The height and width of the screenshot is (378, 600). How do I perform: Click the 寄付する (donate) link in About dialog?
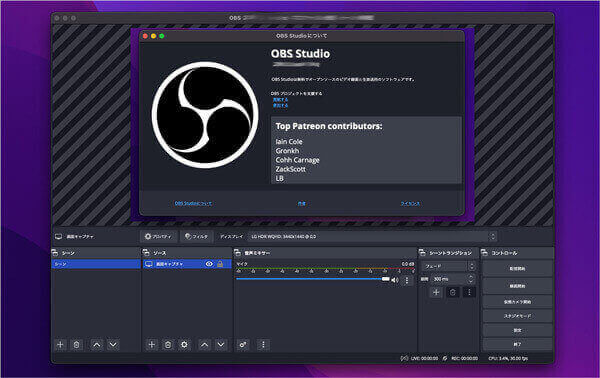280,99
